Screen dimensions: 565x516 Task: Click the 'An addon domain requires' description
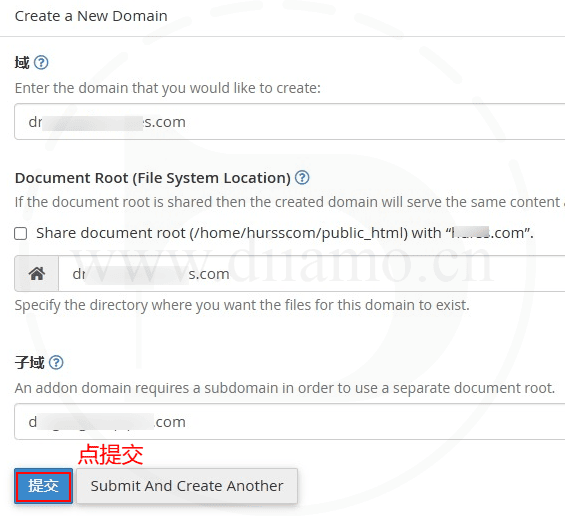tap(285, 388)
